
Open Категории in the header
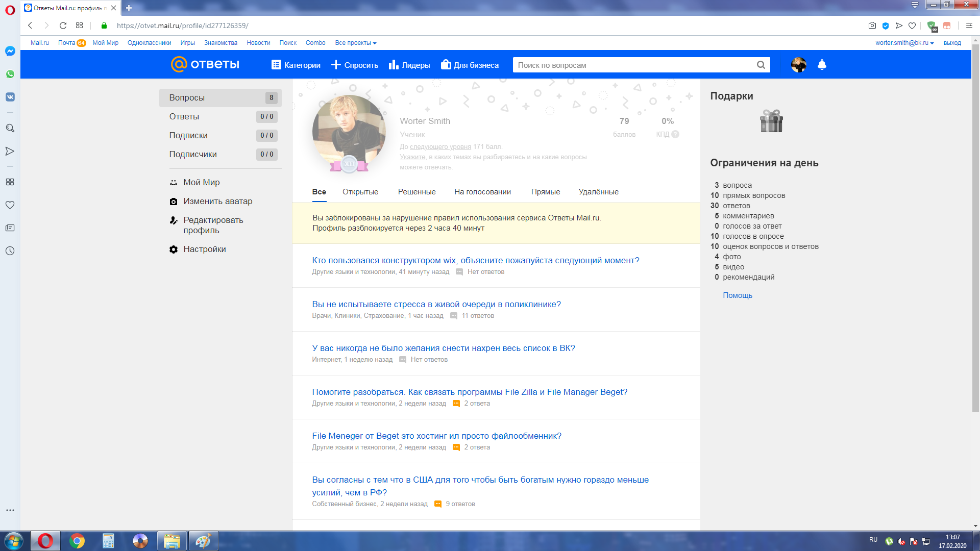tap(296, 65)
